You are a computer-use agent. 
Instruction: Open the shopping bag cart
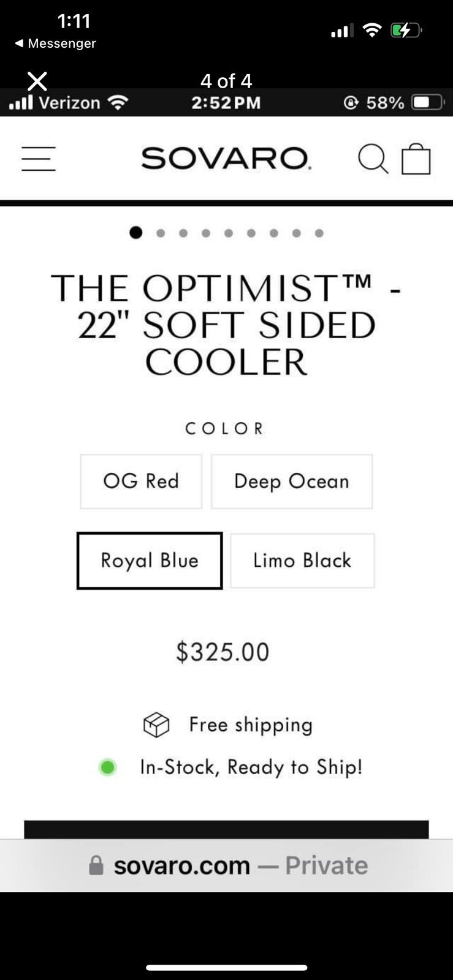pyautogui.click(x=416, y=159)
